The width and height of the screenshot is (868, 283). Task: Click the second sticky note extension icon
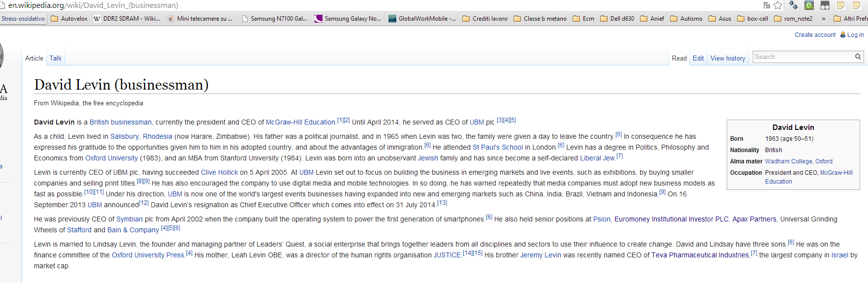tap(856, 5)
